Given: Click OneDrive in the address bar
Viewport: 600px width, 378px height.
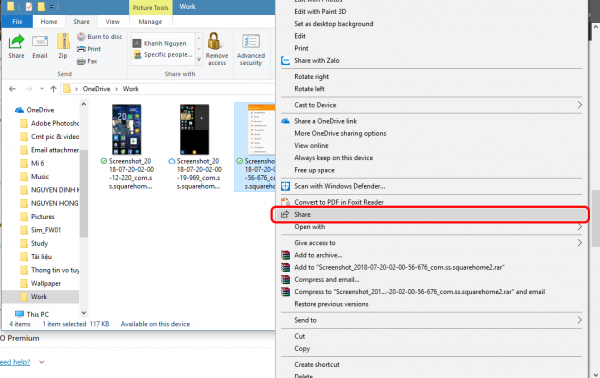Looking at the screenshot, I should click(x=96, y=89).
